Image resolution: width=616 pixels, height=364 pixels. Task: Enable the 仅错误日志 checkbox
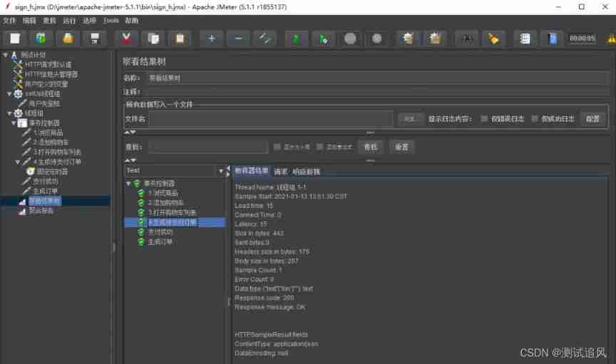[x=485, y=119]
